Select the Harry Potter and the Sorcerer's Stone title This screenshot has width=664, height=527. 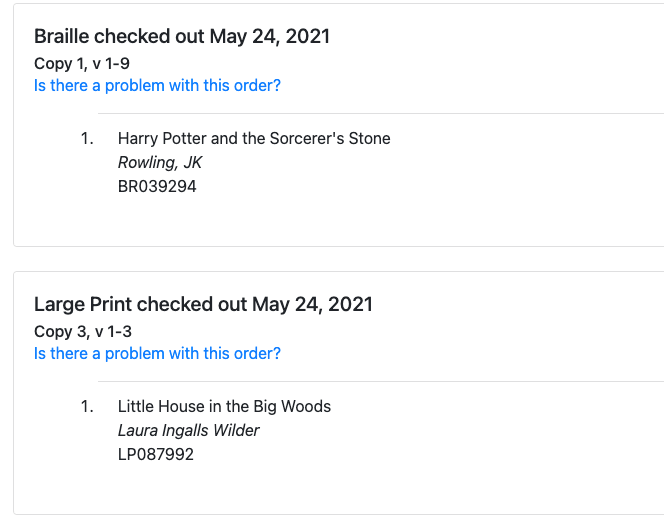click(x=254, y=139)
